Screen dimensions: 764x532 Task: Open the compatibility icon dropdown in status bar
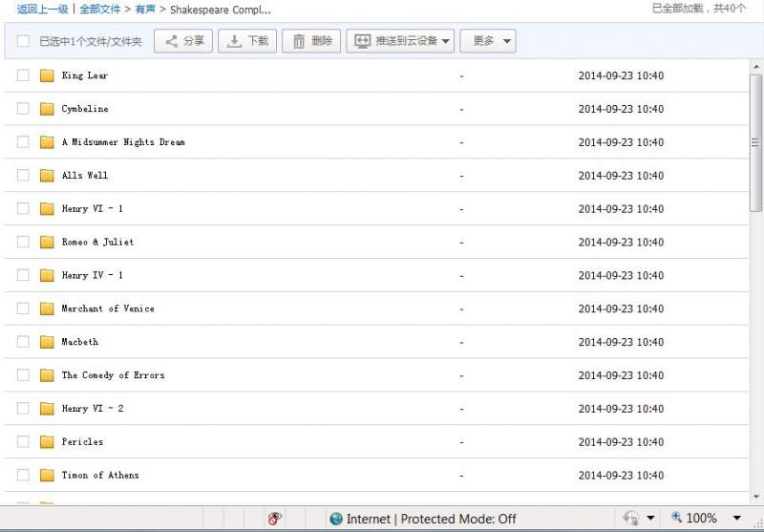tap(650, 519)
